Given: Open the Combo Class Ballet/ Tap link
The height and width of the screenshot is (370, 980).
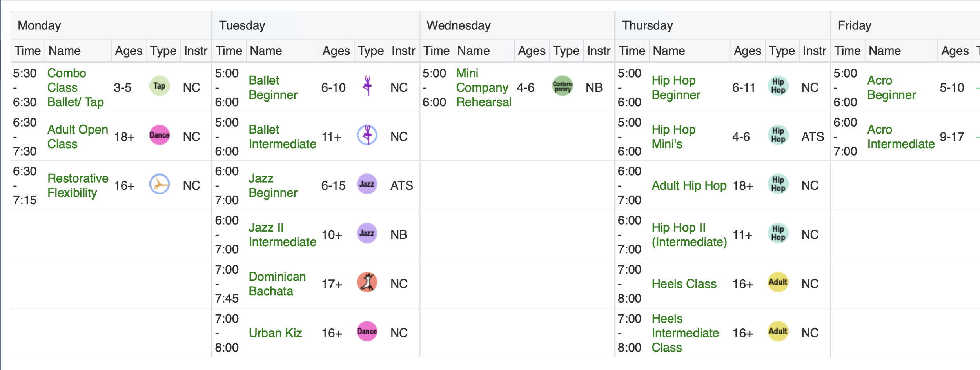Looking at the screenshot, I should click(76, 87).
